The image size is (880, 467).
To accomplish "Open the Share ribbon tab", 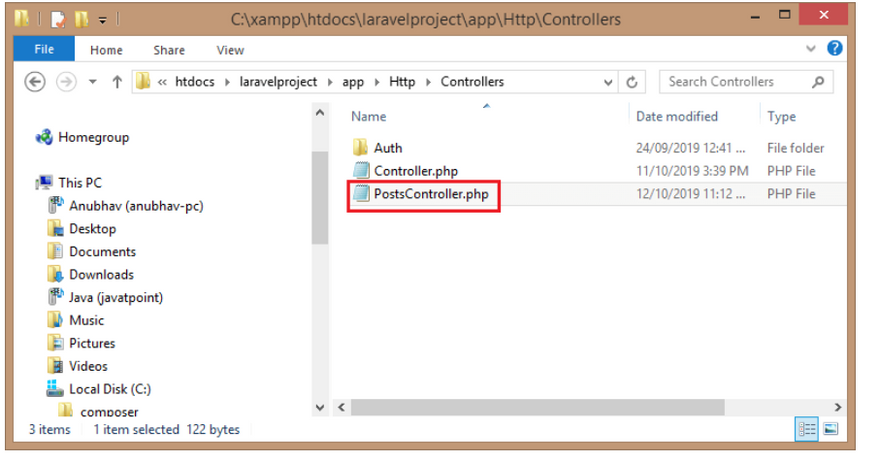I will pyautogui.click(x=169, y=50).
